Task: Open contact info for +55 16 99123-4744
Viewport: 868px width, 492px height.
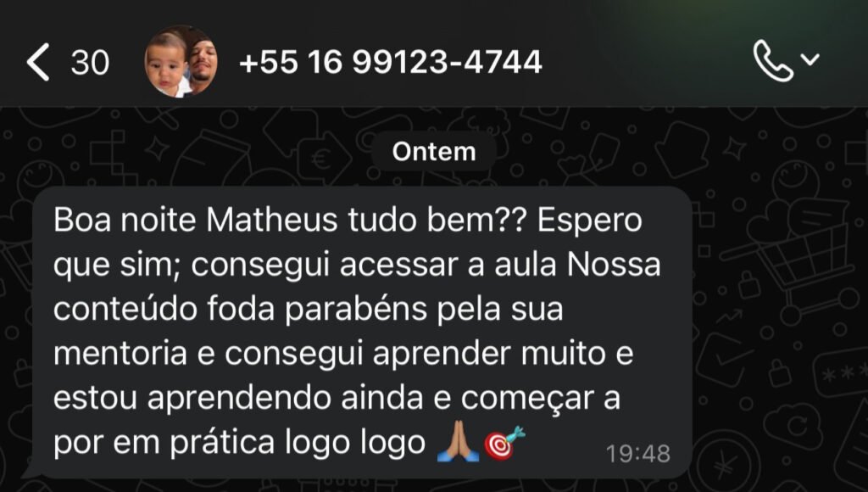Action: 390,61
